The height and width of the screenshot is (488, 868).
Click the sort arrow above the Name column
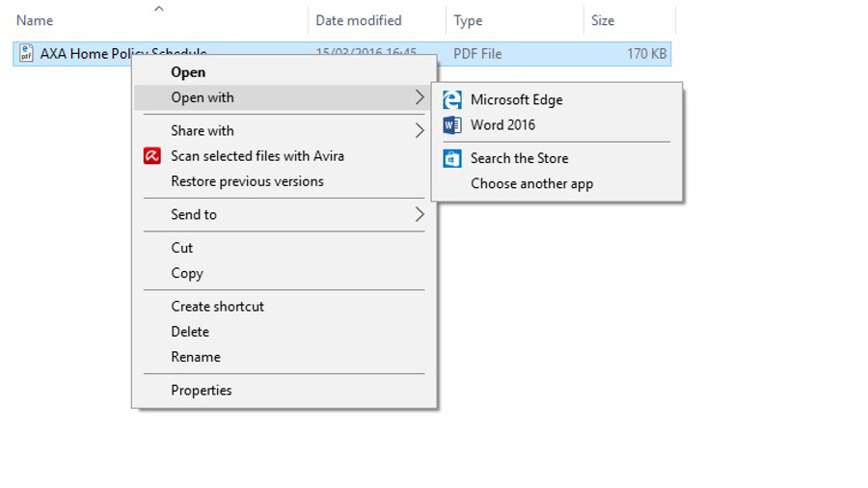pyautogui.click(x=159, y=9)
